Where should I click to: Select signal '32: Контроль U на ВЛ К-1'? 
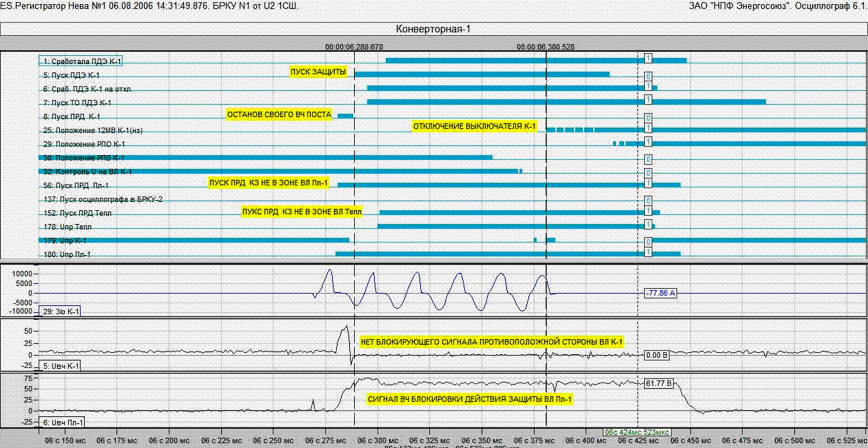tap(87, 172)
